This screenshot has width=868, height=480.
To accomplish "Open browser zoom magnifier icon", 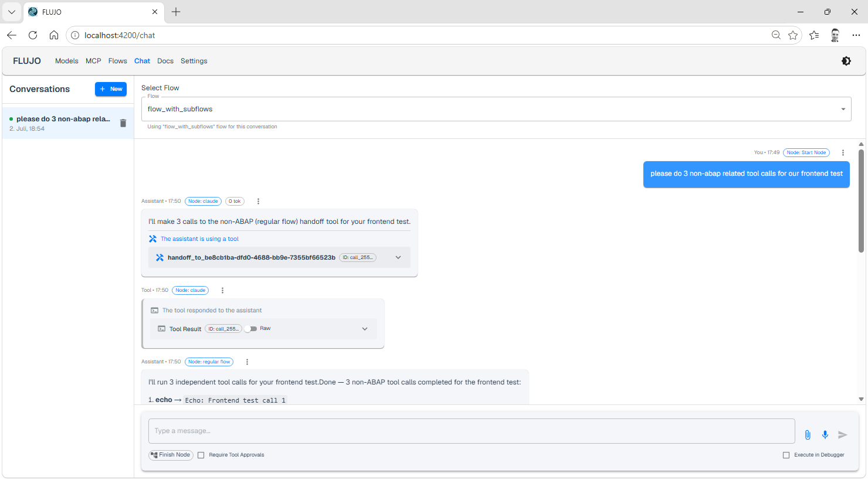I will pyautogui.click(x=776, y=35).
